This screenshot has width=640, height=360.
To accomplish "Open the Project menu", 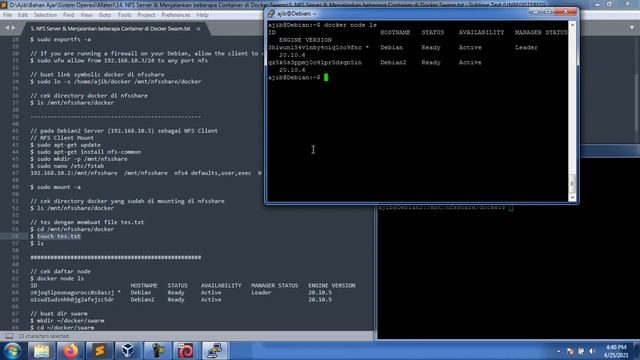I will tap(146, 15).
